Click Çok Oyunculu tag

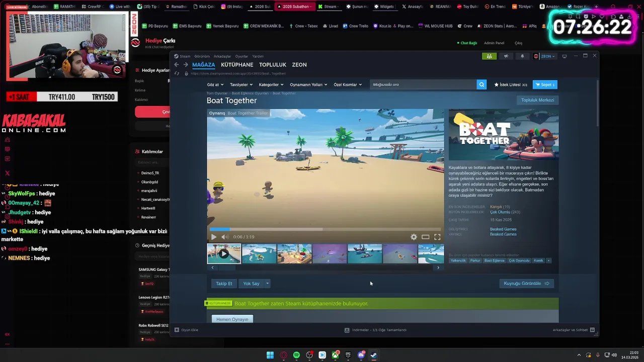[519, 260]
